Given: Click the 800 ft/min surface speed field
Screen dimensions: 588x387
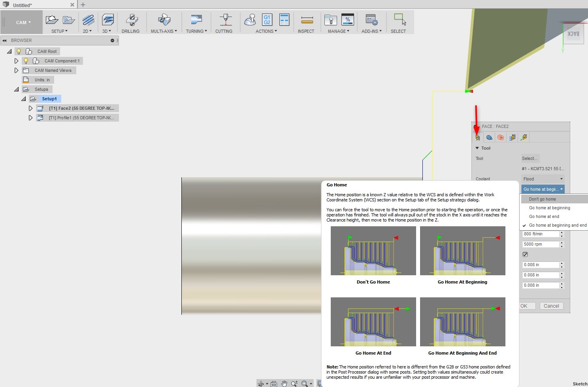Looking at the screenshot, I should (x=540, y=234).
